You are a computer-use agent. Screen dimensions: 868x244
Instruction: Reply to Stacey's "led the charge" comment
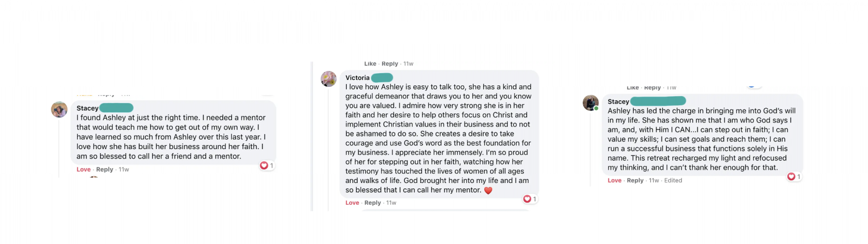click(x=635, y=180)
